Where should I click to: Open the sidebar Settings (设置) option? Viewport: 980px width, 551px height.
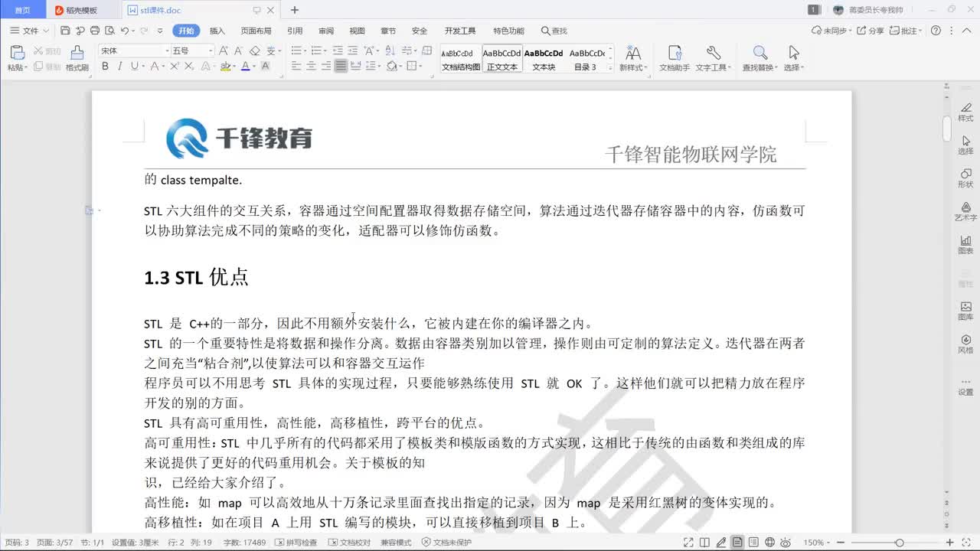pyautogui.click(x=965, y=386)
